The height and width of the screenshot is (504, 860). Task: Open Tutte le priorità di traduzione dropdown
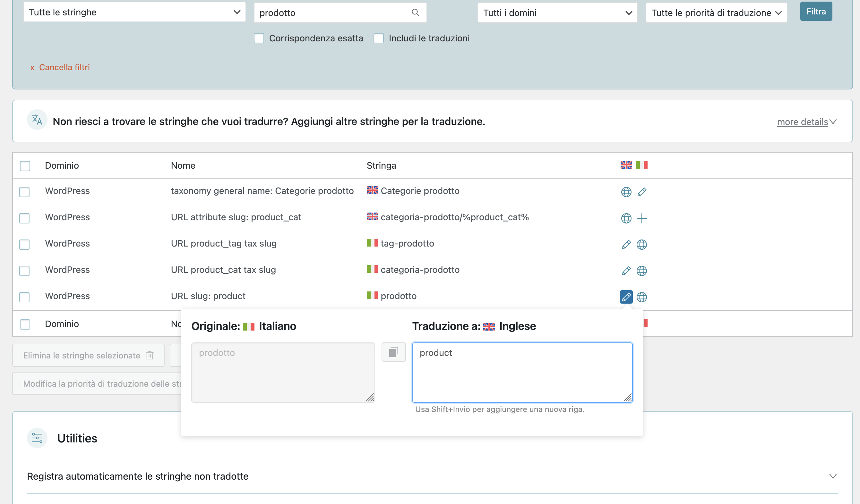(716, 13)
